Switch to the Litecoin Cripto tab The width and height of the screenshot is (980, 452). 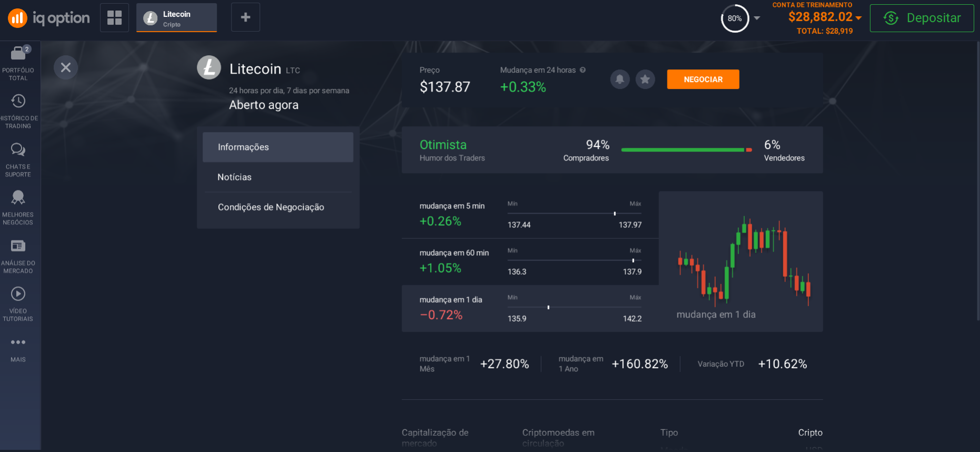[x=176, y=18]
